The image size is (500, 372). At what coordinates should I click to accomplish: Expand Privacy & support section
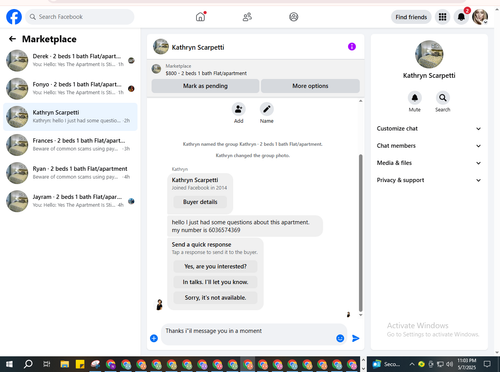click(429, 180)
